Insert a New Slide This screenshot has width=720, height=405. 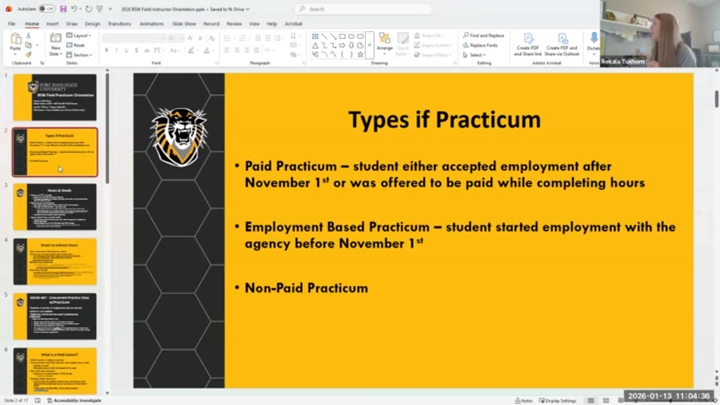click(x=55, y=42)
